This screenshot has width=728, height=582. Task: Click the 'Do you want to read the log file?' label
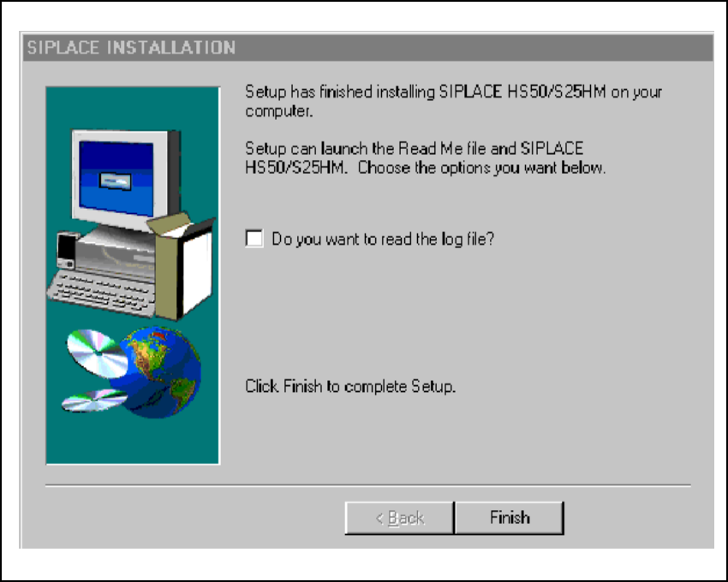click(x=383, y=239)
